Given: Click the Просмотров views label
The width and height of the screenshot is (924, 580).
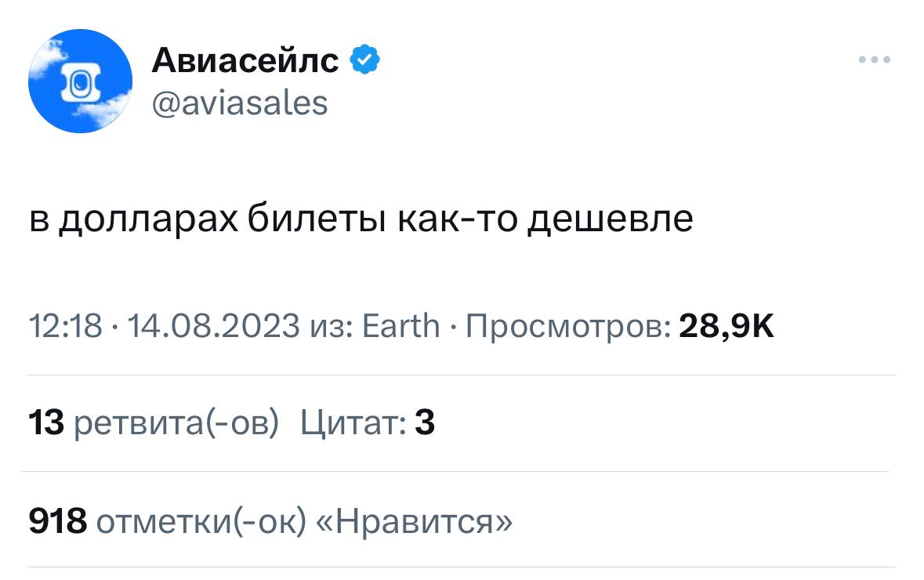Looking at the screenshot, I should pos(568,326).
